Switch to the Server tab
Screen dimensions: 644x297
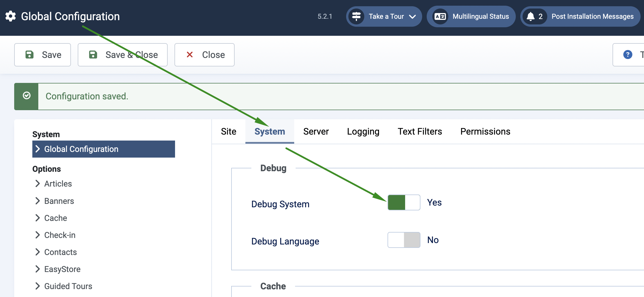(x=316, y=131)
